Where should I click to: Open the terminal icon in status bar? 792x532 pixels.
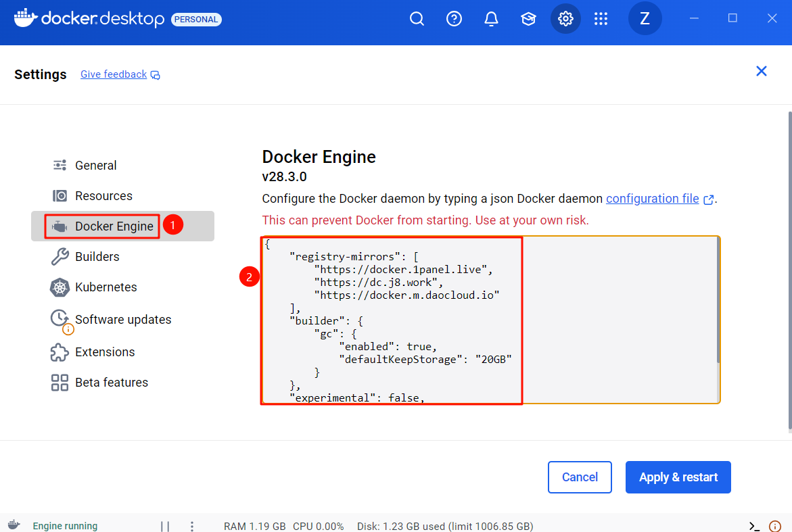[x=755, y=526]
